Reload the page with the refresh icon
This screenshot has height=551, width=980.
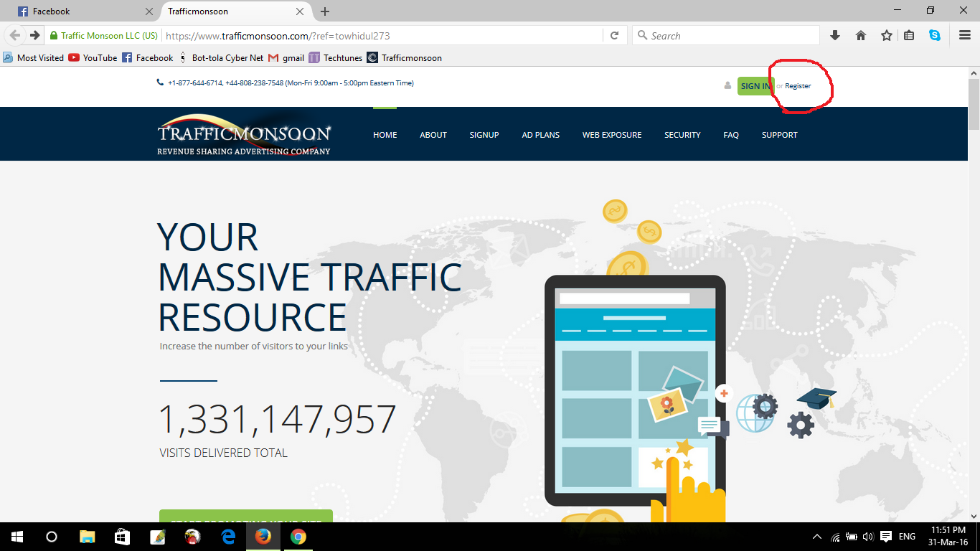click(x=614, y=35)
